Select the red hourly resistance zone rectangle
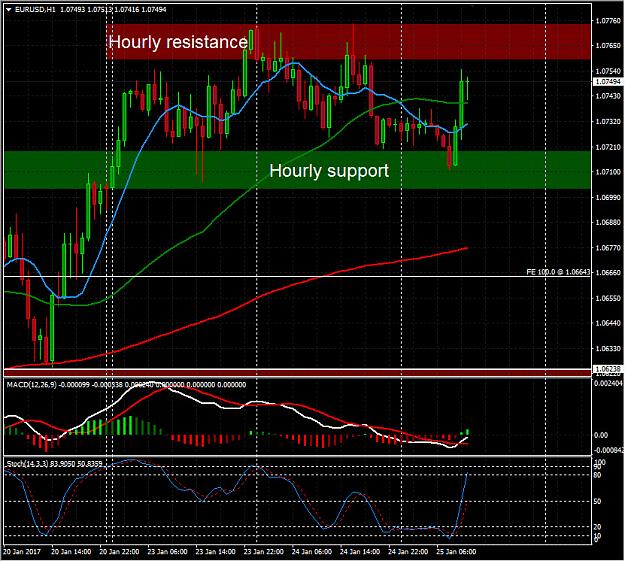Image resolution: width=625 pixels, height=561 pixels. [349, 41]
